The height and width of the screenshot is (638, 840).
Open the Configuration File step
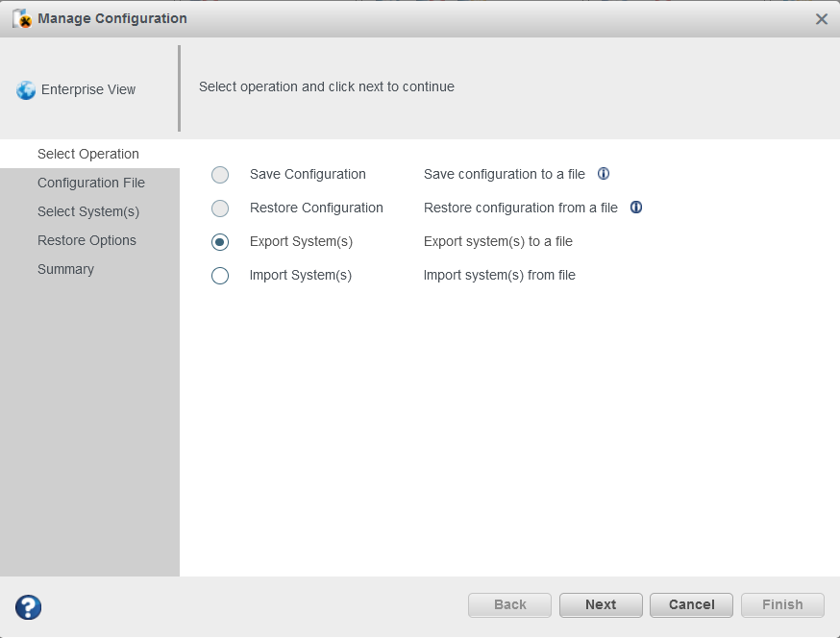(x=91, y=183)
